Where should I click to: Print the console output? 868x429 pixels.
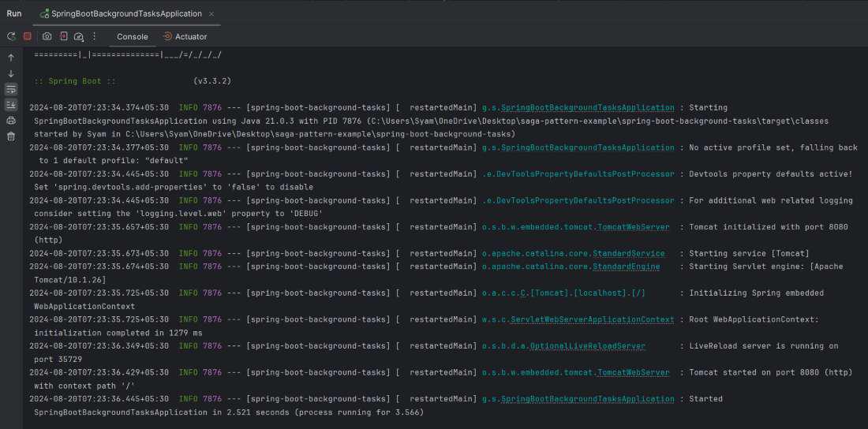(x=11, y=121)
